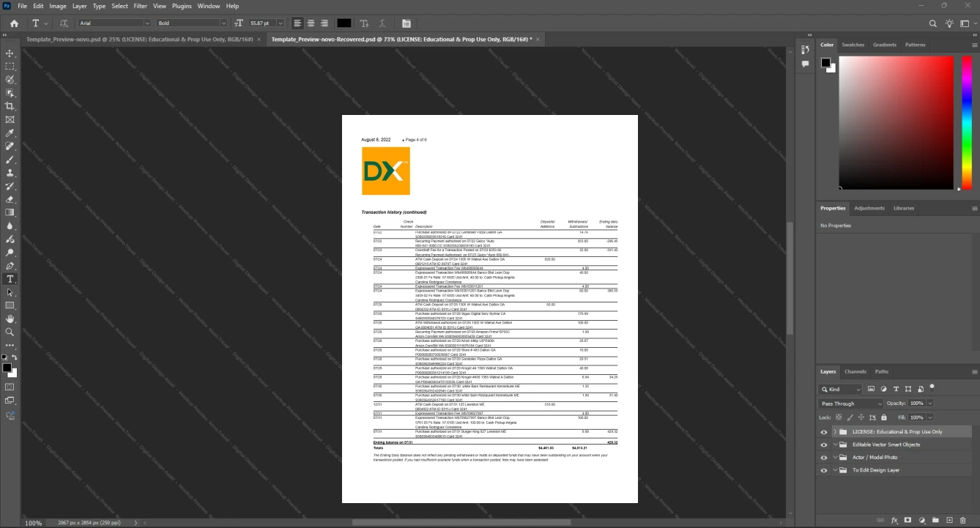
Task: Delete layer with trash icon
Action: click(x=963, y=520)
